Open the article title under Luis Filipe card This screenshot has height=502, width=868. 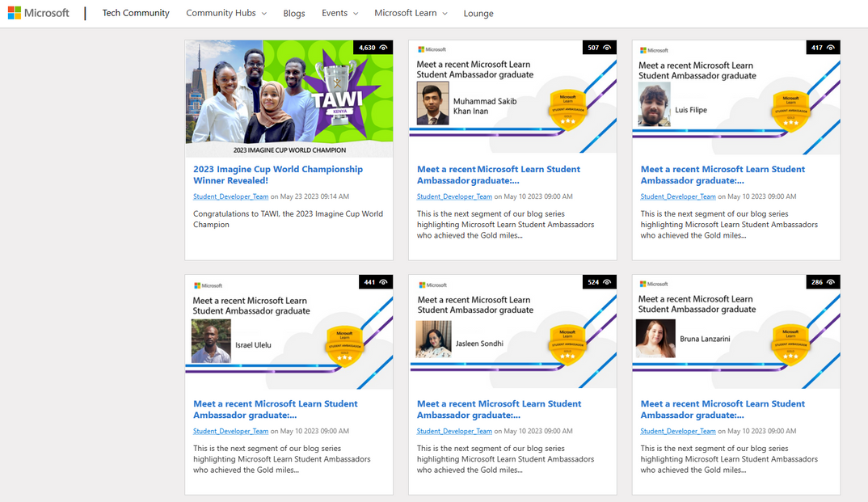(723, 175)
